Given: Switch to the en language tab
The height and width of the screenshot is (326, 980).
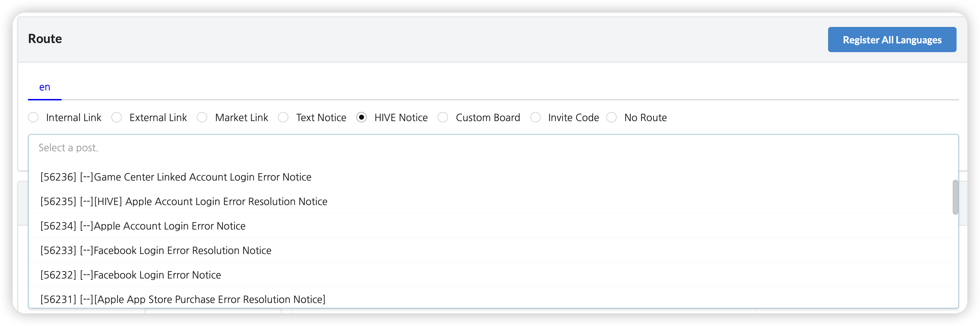Looking at the screenshot, I should click(44, 87).
